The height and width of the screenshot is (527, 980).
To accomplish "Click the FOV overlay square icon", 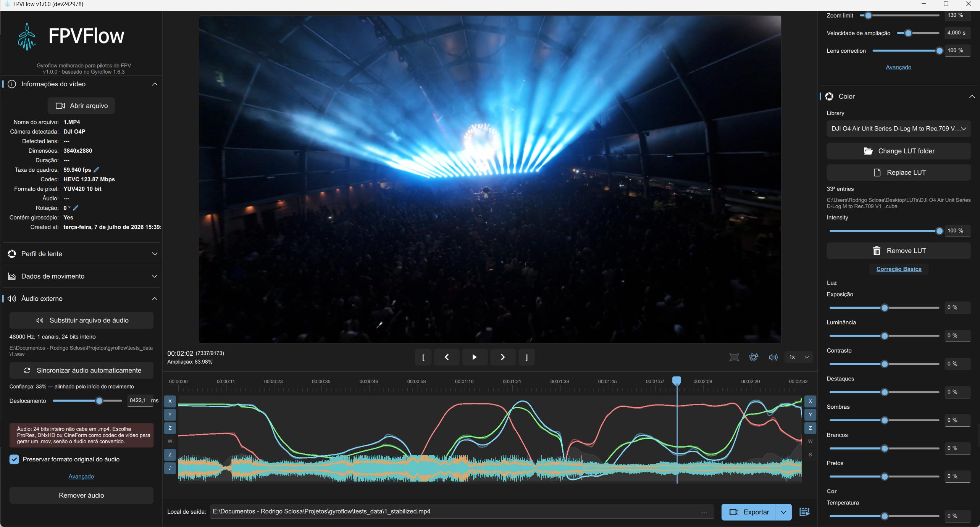I will [734, 357].
